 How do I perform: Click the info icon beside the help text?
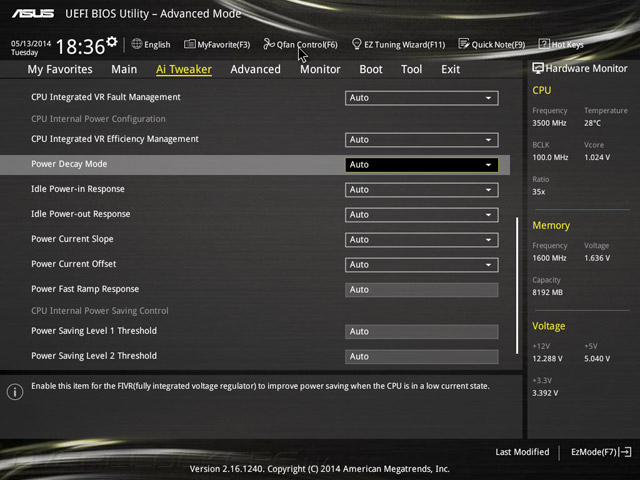[15, 392]
